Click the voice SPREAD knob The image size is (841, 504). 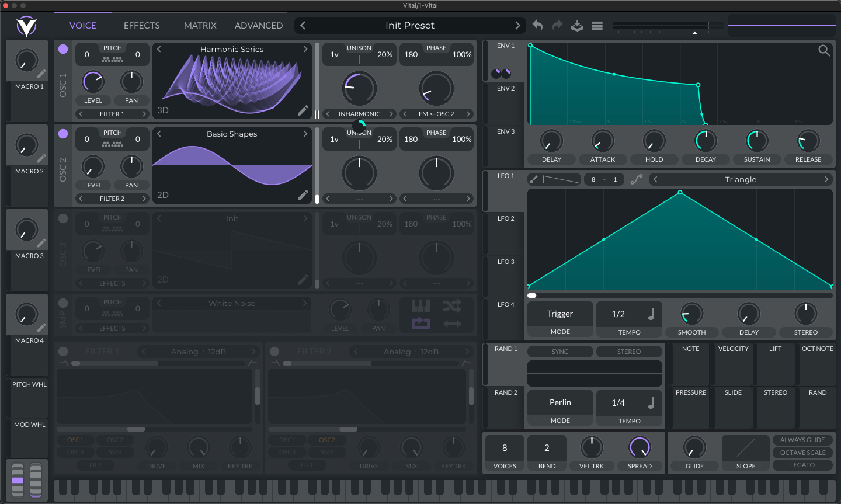[x=640, y=447]
